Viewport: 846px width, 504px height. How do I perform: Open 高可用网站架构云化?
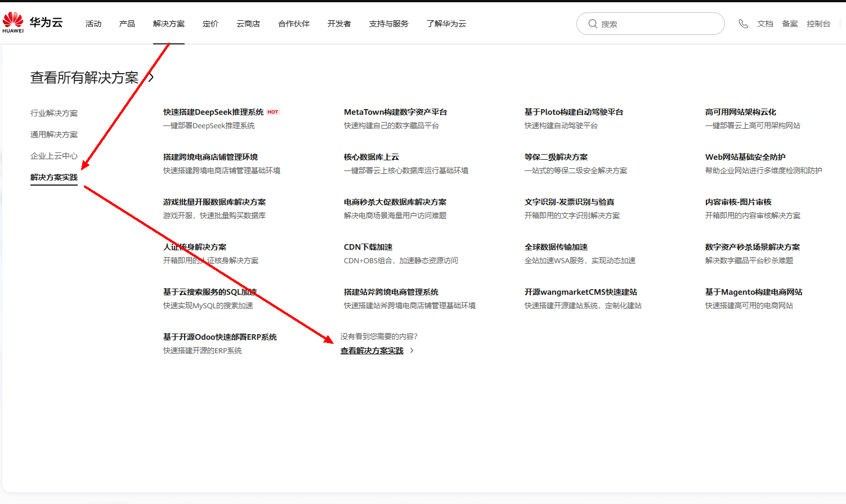pos(741,112)
